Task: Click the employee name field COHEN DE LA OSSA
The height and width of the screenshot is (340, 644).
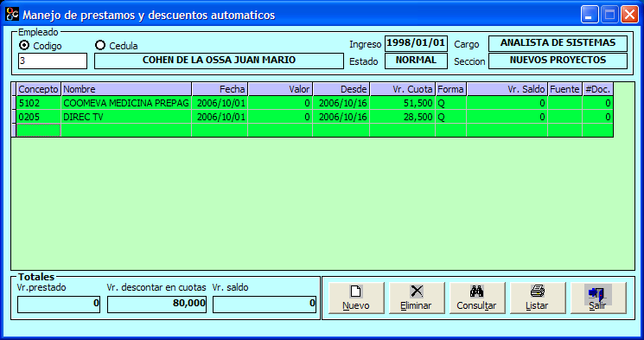Action: [x=219, y=61]
